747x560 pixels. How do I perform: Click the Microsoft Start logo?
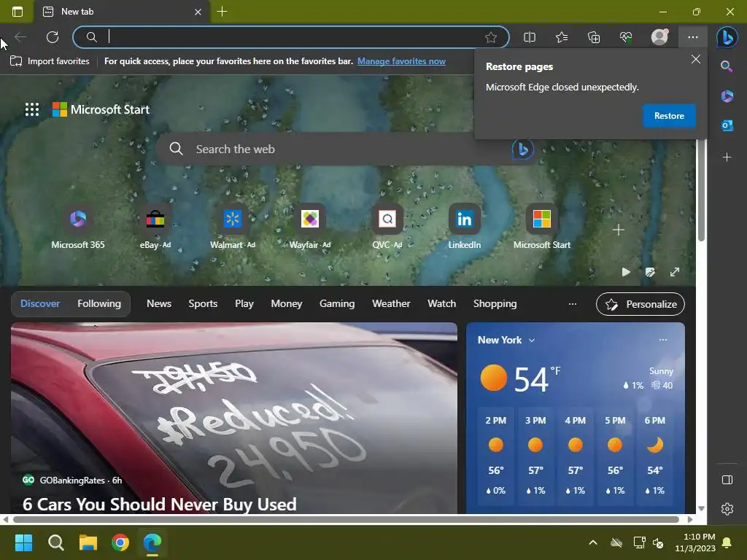[101, 109]
